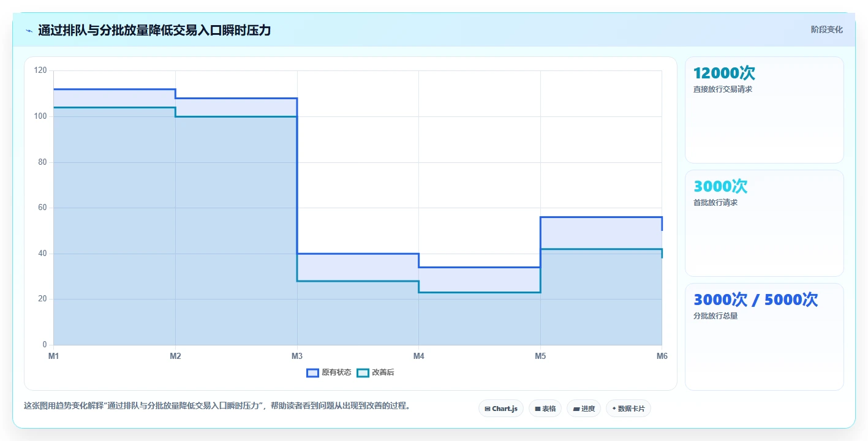Click the M5 x-axis label
This screenshot has width=868, height=441.
click(x=540, y=356)
